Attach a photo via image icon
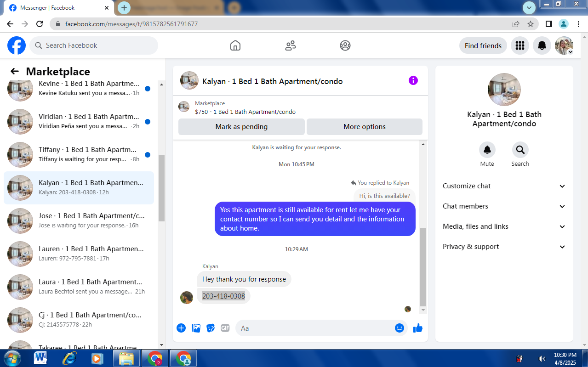588x367 pixels. pyautogui.click(x=196, y=328)
